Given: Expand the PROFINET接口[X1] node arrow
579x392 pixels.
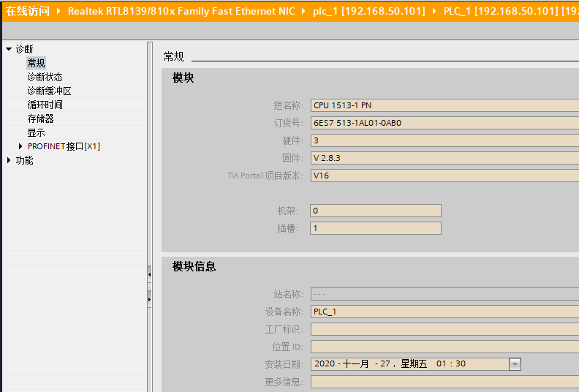Looking at the screenshot, I should 20,146.
